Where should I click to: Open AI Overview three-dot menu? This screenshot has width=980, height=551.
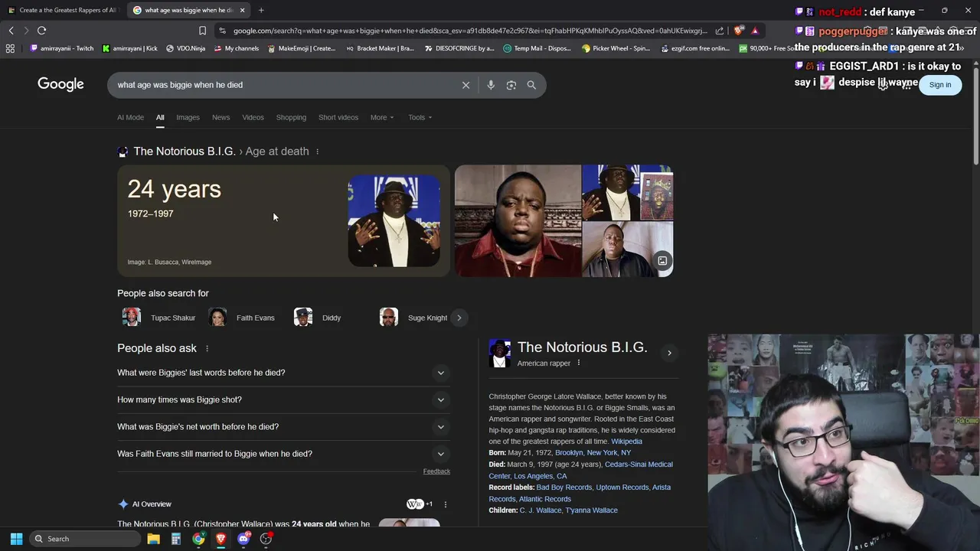pyautogui.click(x=445, y=504)
